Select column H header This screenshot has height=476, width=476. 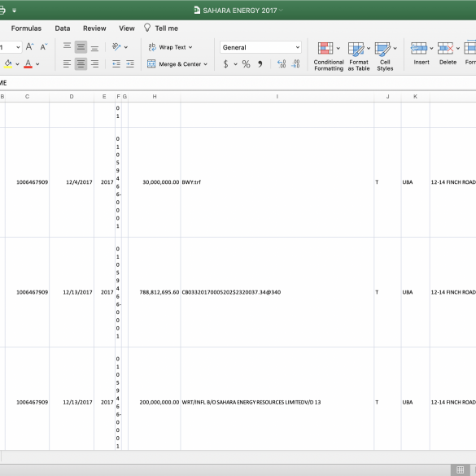(x=155, y=97)
